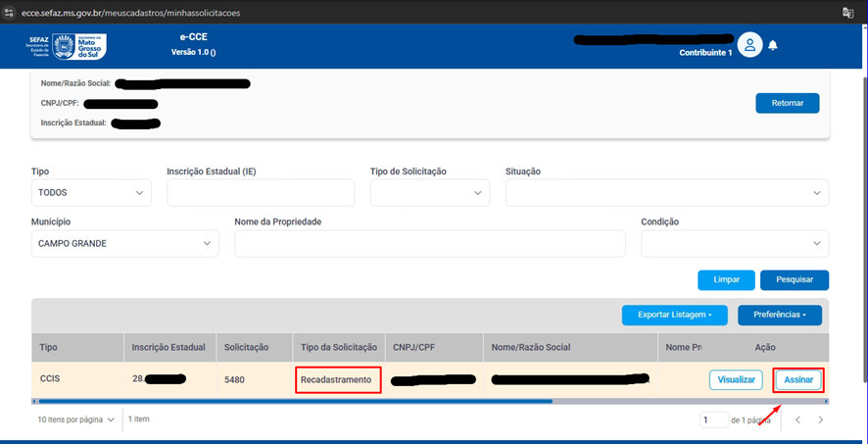Screen dimensions: 868x444
Task: Go to next page arrow in pagination
Action: 820,419
